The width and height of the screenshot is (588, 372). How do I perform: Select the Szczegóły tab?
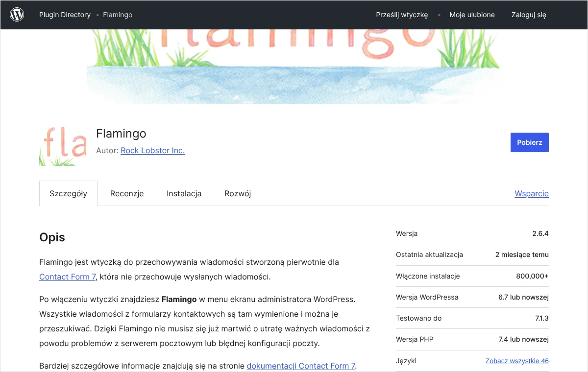click(x=68, y=193)
